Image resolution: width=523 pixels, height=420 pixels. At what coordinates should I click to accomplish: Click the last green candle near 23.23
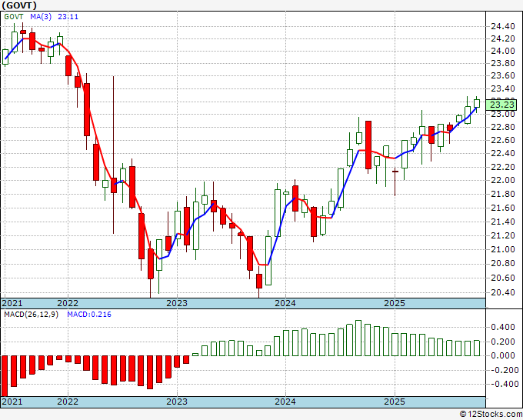click(x=477, y=103)
